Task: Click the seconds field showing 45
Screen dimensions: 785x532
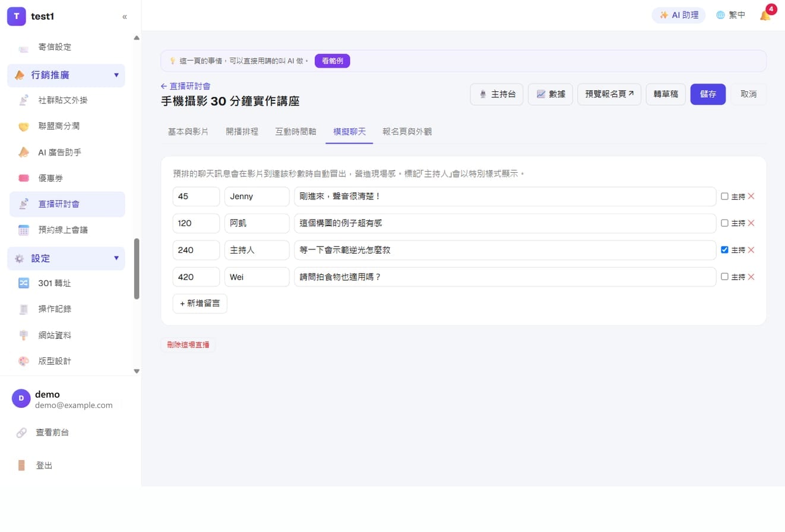Action: click(x=196, y=197)
